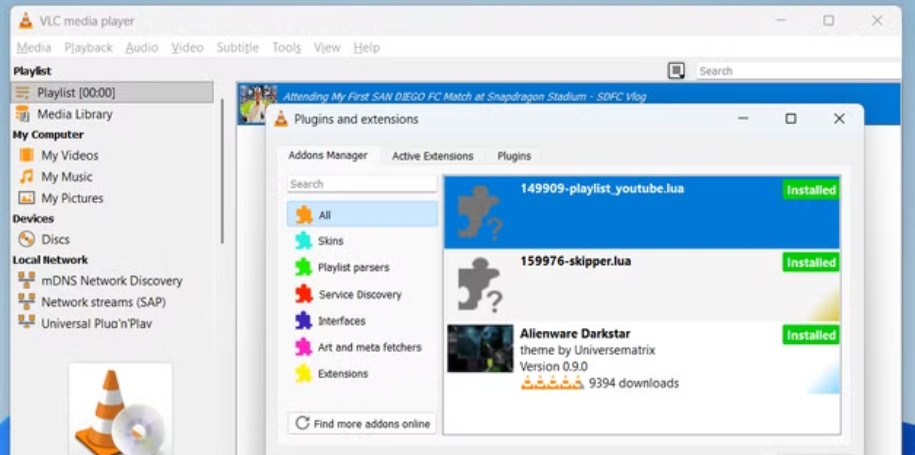This screenshot has height=455, width=915.
Task: Click the addons Search field
Action: (x=362, y=184)
